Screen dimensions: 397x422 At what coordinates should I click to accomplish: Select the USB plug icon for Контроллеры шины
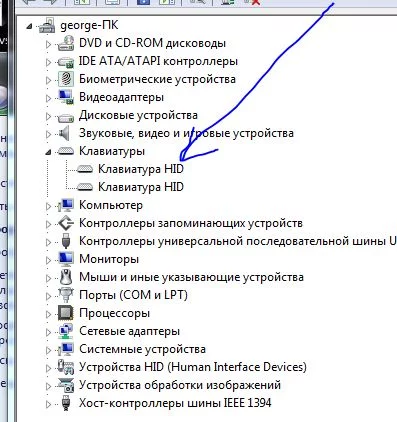click(x=66, y=241)
